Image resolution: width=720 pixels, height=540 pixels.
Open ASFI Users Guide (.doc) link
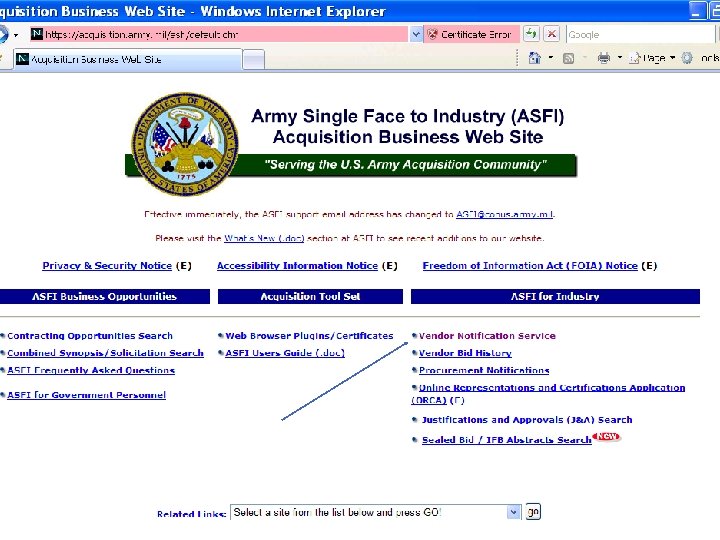285,353
